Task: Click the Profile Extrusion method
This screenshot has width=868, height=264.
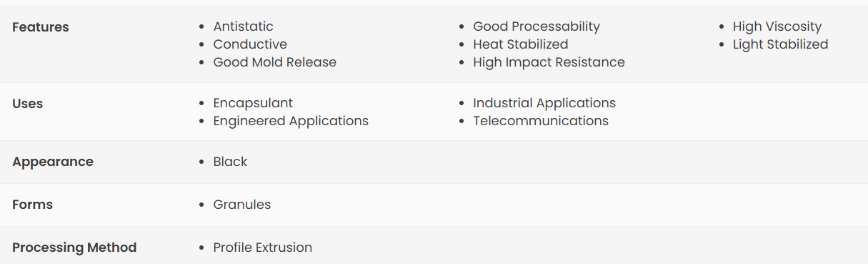Action: 262,248
